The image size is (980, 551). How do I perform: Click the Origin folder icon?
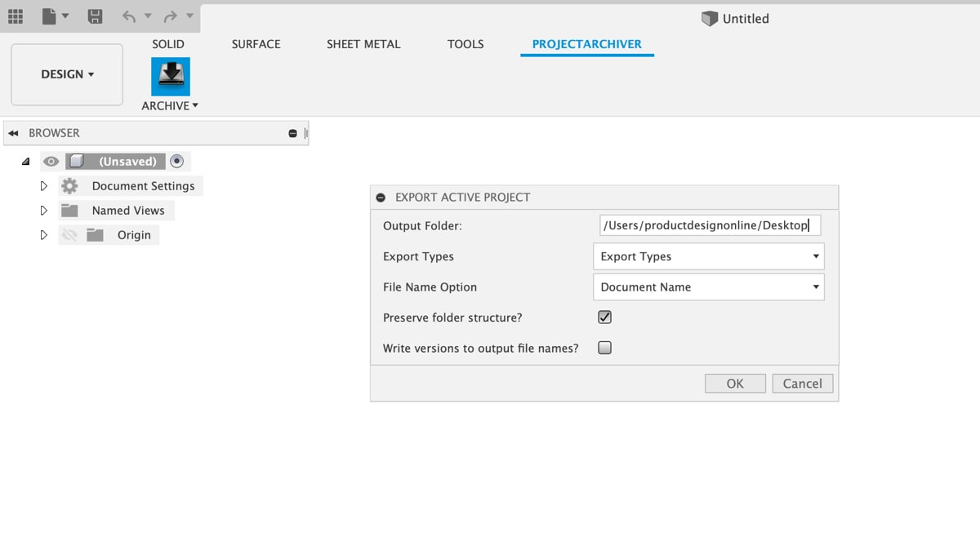pos(96,235)
